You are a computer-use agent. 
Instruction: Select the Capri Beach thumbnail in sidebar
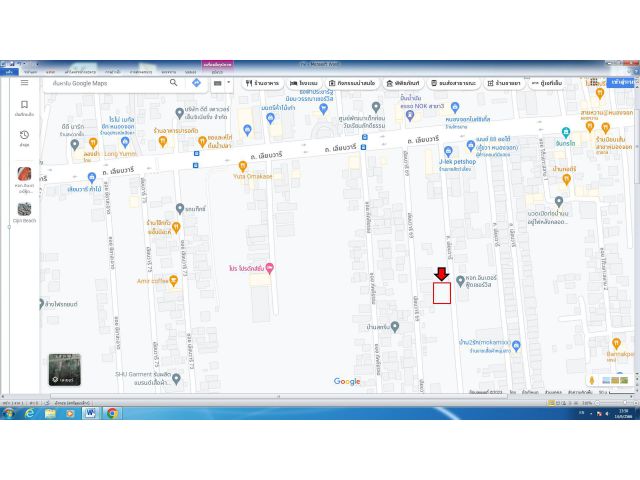24,209
